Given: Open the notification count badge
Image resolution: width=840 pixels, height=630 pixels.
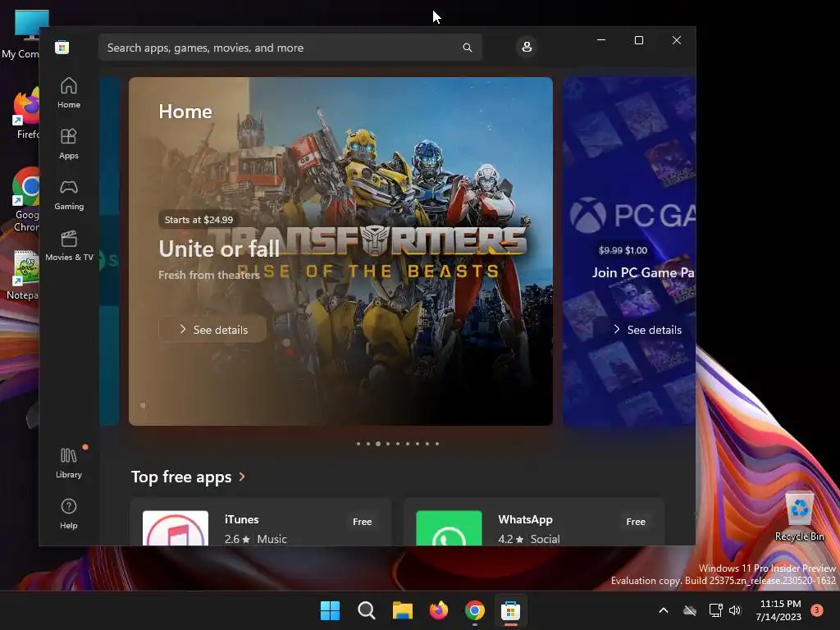Looking at the screenshot, I should [817, 610].
